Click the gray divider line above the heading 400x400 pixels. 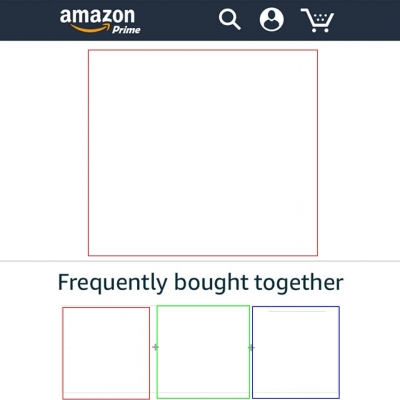(x=200, y=261)
